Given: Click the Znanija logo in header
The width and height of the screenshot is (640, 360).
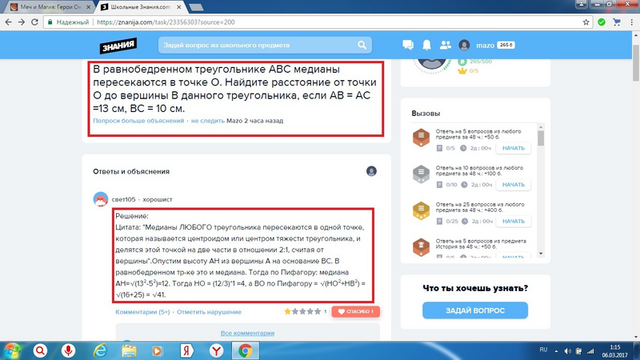Looking at the screenshot, I should 118,46.
